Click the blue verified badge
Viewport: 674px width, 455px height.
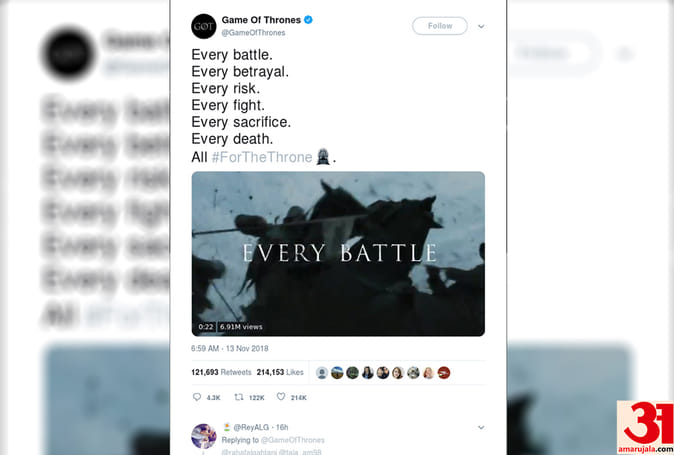tap(308, 20)
